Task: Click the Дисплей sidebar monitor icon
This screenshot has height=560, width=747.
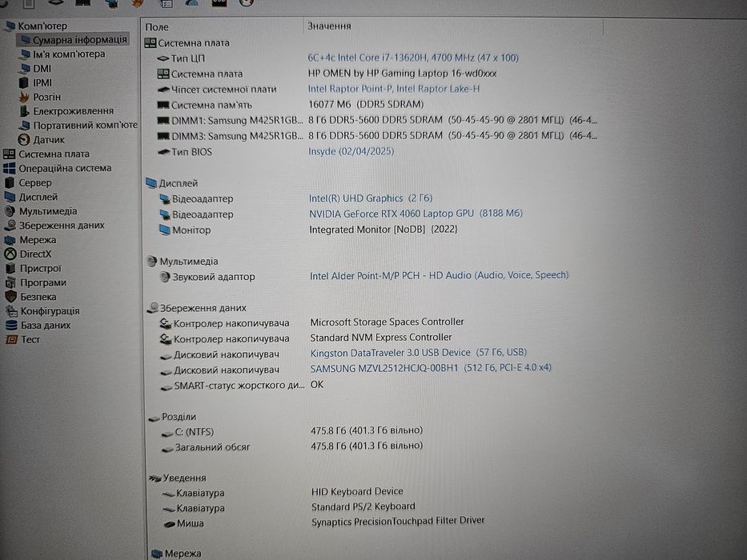Action: pos(10,197)
